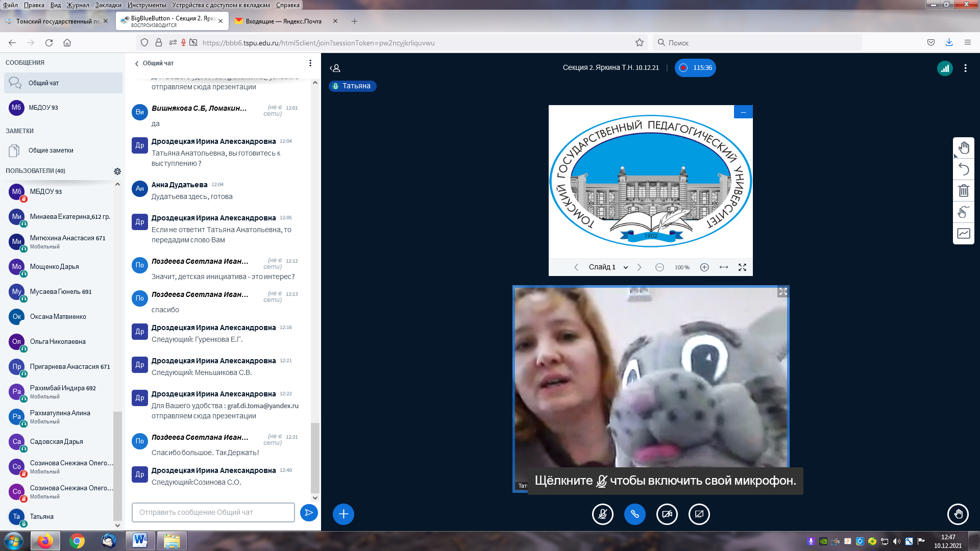Raise hand button at bottom right
The image size is (980, 551).
pos(958,514)
